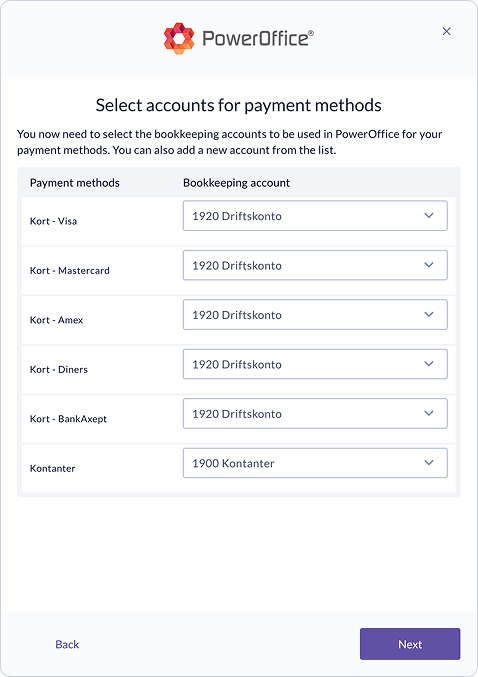This screenshot has height=677, width=478.
Task: Open bookkeeping account dropdown for Kort - Diners
Action: [315, 364]
